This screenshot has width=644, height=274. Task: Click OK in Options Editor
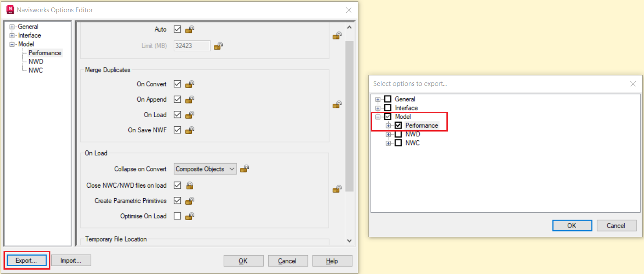244,261
